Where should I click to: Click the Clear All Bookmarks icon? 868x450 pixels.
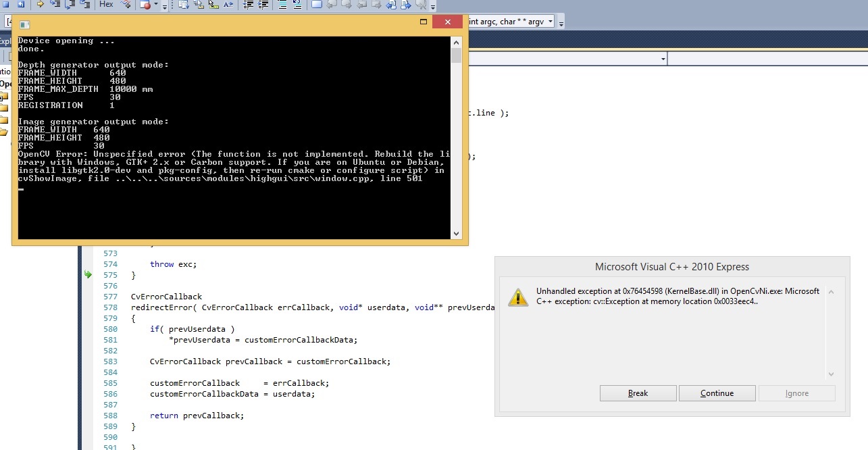coord(420,4)
